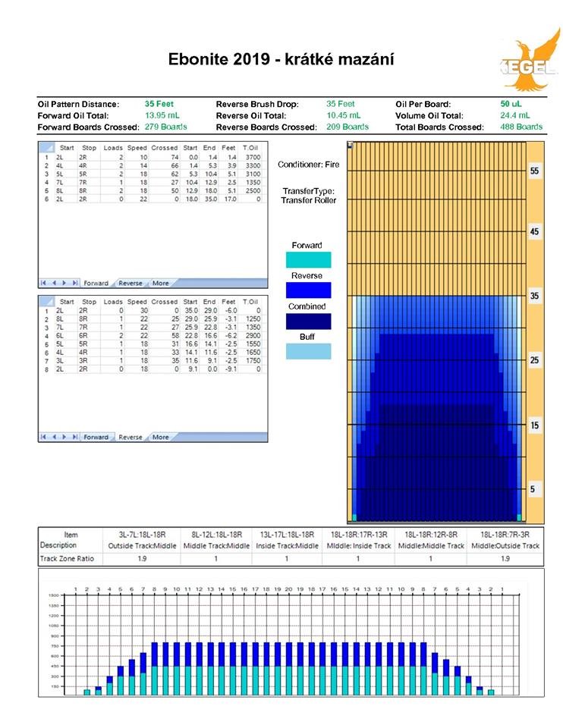Click first-sheet arrow in lower table navigator
The height and width of the screenshot is (728, 563).
(x=43, y=438)
